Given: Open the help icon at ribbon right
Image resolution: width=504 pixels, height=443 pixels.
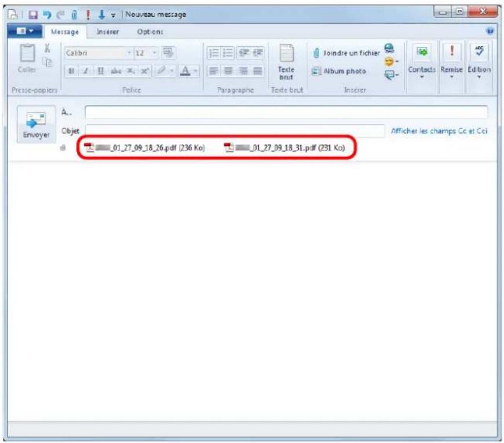Looking at the screenshot, I should (490, 31).
